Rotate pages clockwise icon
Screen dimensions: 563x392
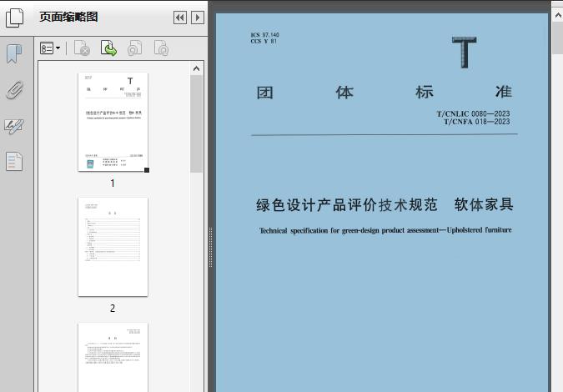pyautogui.click(x=161, y=48)
